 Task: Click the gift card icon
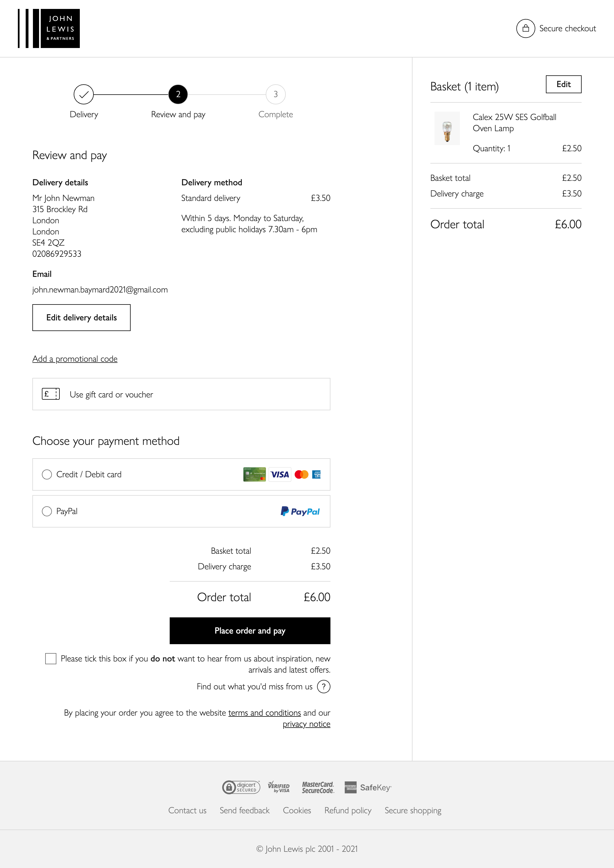[50, 394]
